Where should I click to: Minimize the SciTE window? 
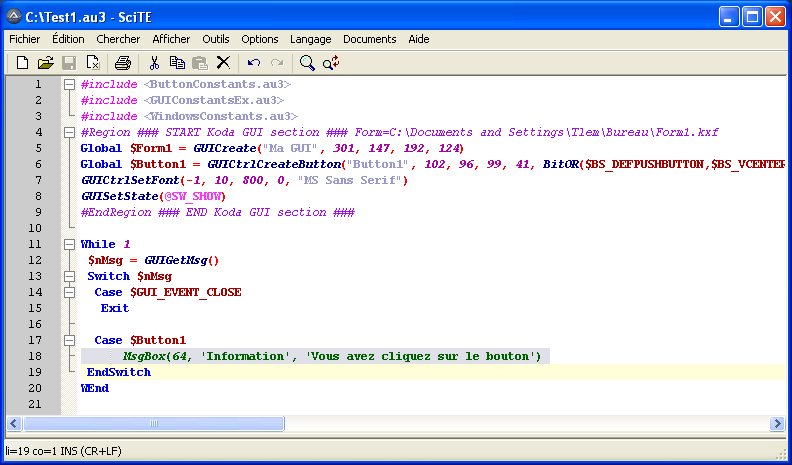tap(728, 18)
